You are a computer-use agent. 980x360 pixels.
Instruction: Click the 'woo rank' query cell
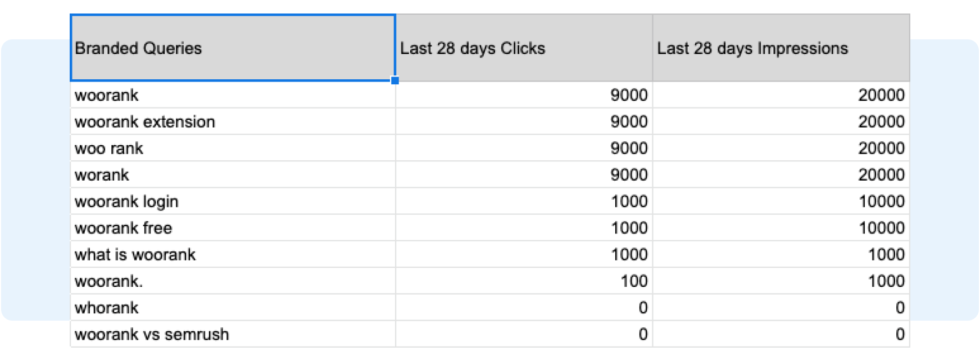point(233,148)
